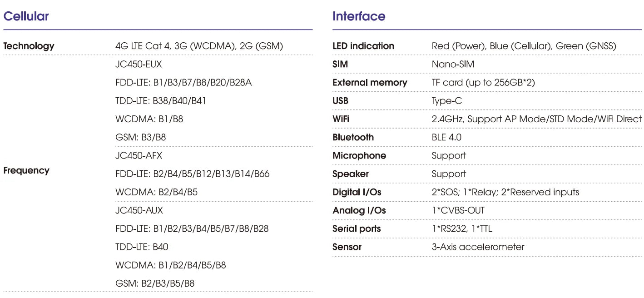Select the LED indication label
The image size is (644, 298).
coord(363,46)
